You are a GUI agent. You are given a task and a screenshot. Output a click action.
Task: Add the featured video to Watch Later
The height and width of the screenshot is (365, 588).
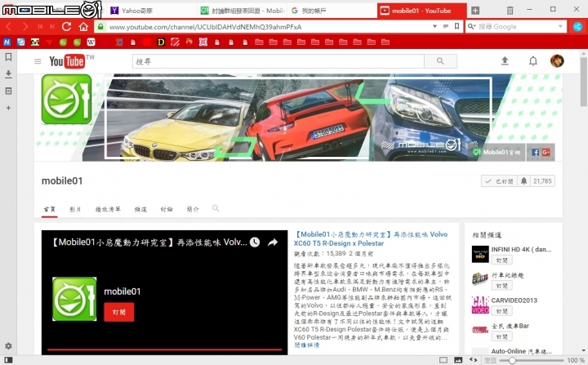click(255, 243)
